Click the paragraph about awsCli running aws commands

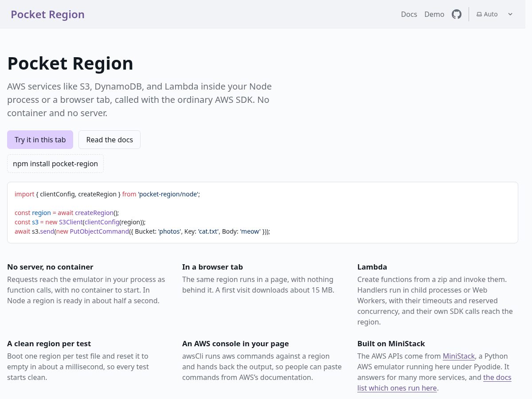pos(262,367)
